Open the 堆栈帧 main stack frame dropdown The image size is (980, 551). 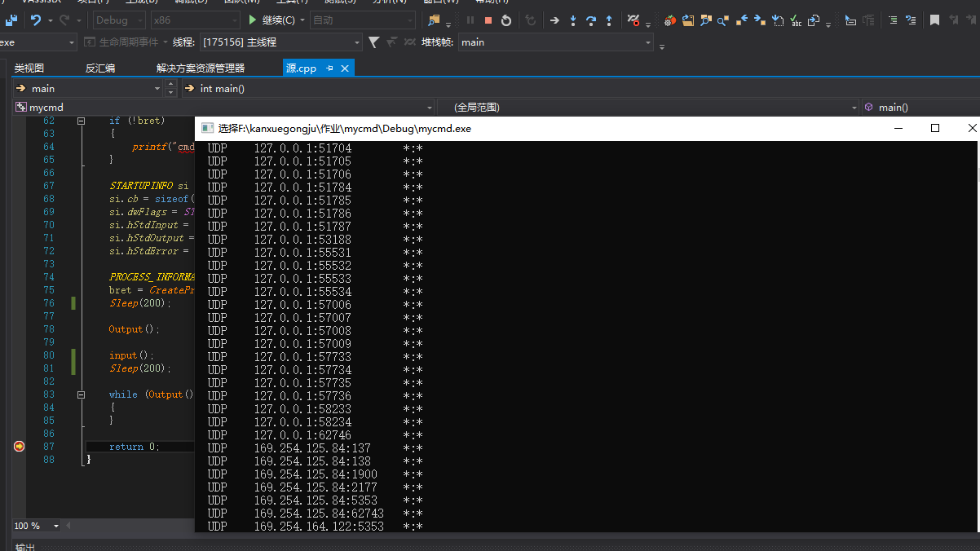click(556, 42)
